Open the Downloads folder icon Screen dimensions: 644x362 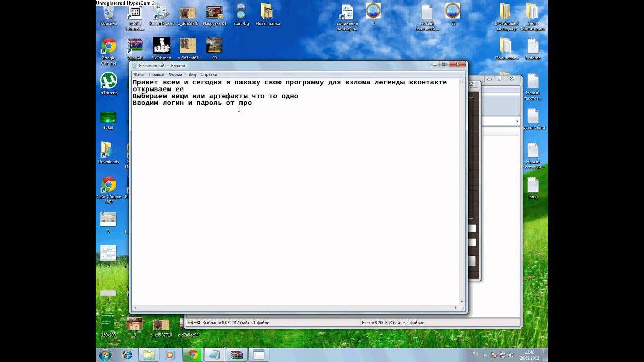[108, 153]
